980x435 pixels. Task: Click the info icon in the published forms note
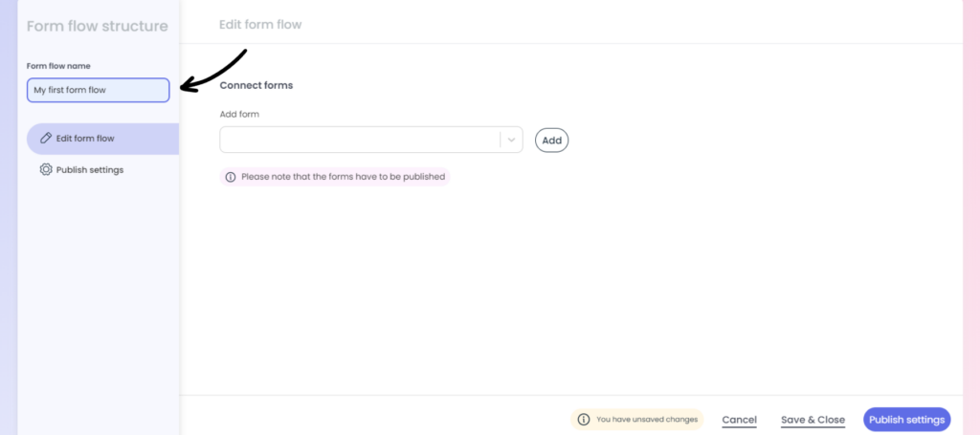(x=231, y=177)
